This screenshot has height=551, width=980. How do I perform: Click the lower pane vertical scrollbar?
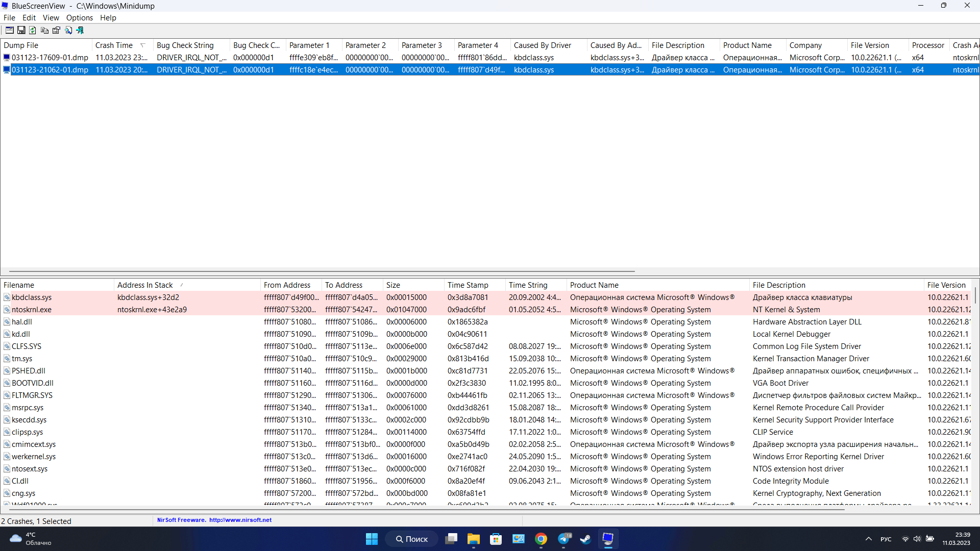(x=975, y=295)
